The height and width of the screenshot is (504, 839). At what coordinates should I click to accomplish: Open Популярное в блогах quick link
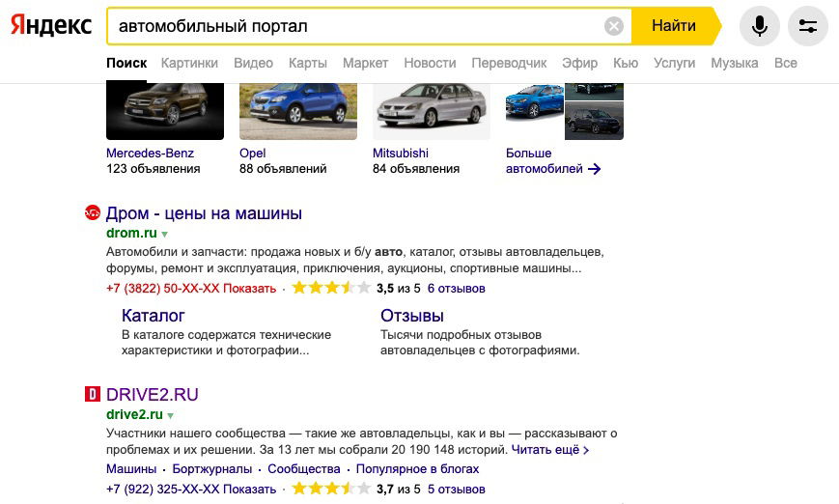point(417,469)
